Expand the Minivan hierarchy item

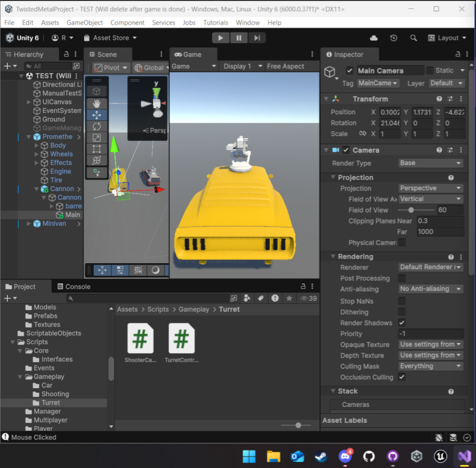[x=29, y=223]
